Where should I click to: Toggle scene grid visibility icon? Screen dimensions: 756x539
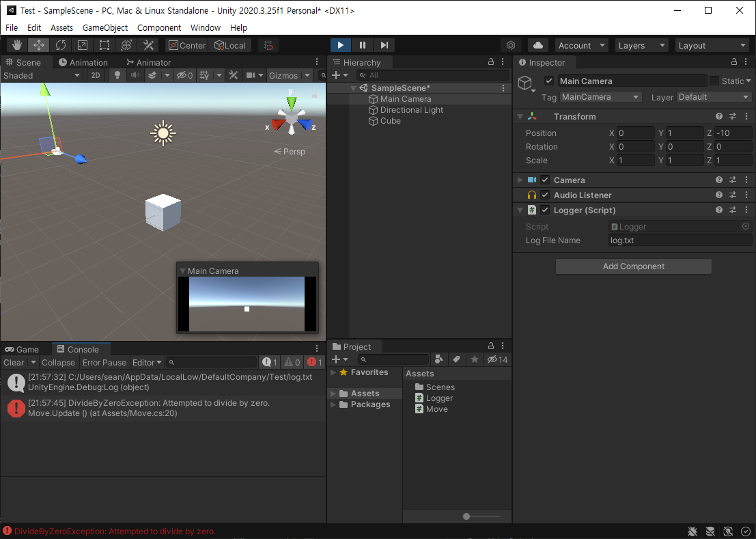tap(204, 75)
